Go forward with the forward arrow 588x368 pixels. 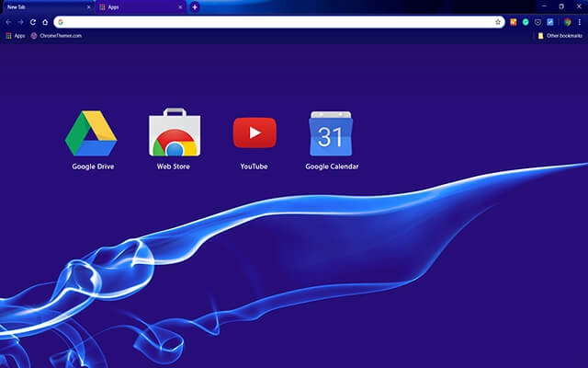[x=20, y=22]
